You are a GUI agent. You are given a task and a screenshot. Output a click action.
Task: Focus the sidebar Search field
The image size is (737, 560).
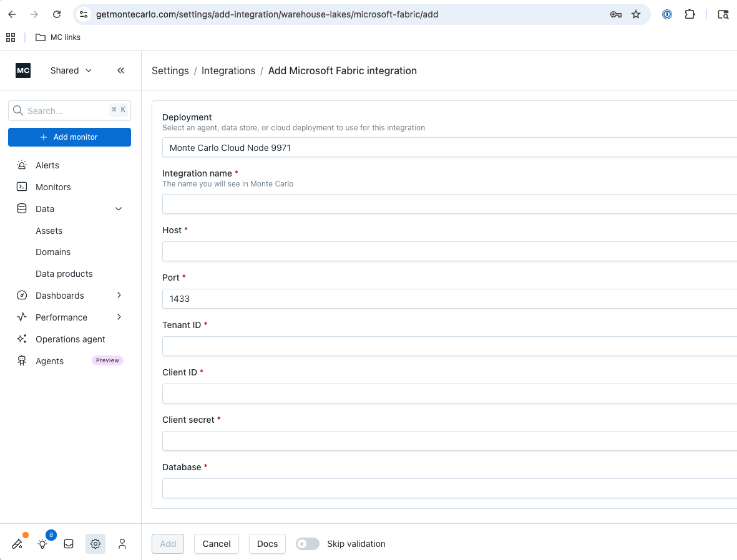point(69,110)
